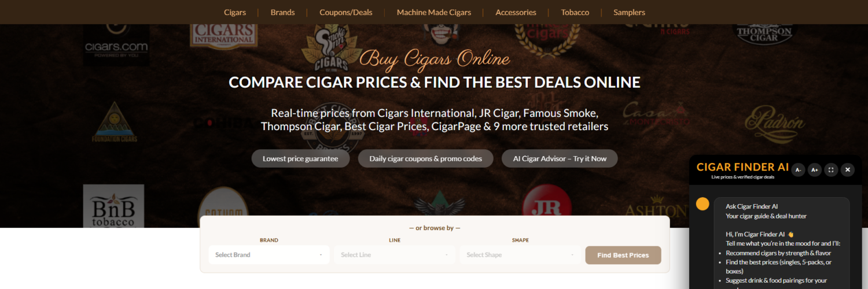This screenshot has height=289, width=868.
Task: Open the Select Shape dropdown
Action: pyautogui.click(x=520, y=255)
